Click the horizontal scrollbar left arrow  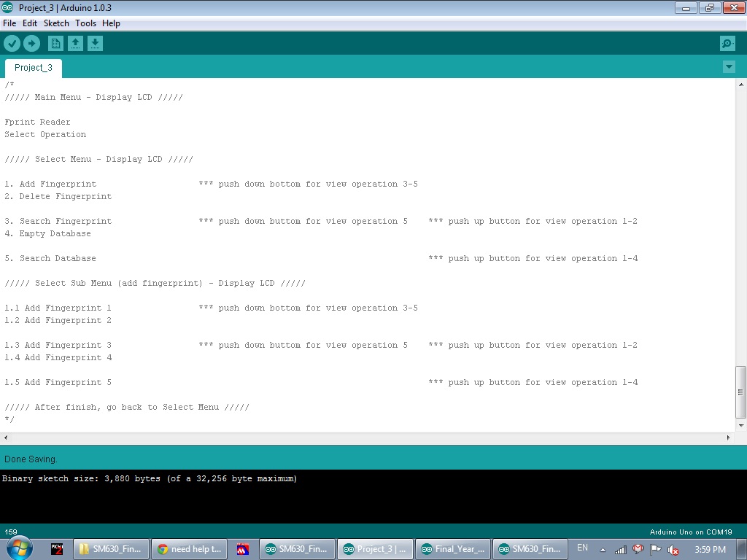tap(6, 437)
